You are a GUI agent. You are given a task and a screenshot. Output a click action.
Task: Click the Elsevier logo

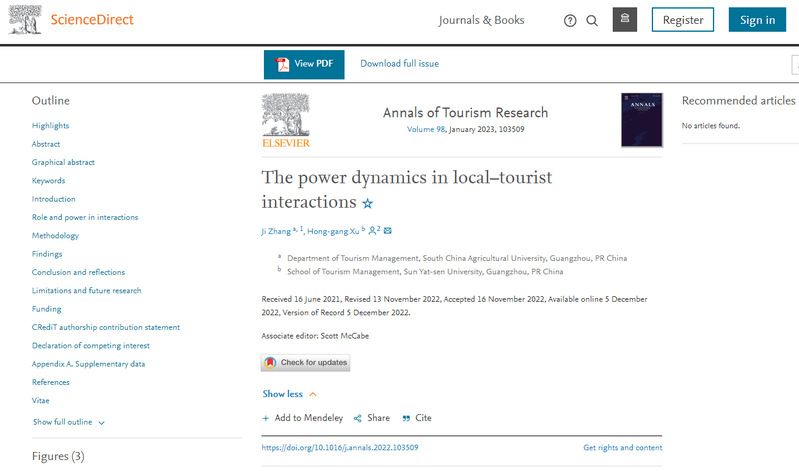click(x=286, y=121)
